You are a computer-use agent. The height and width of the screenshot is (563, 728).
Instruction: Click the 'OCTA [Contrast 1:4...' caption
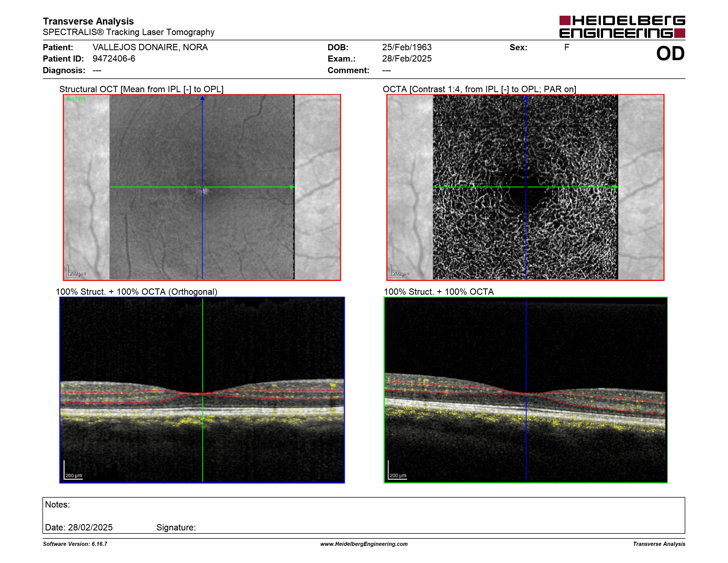click(479, 89)
